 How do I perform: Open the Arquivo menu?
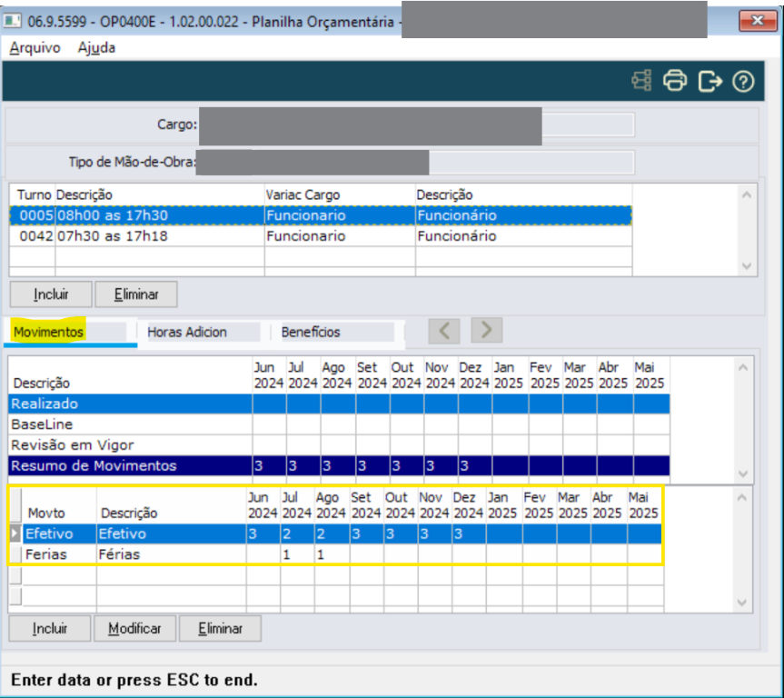35,47
